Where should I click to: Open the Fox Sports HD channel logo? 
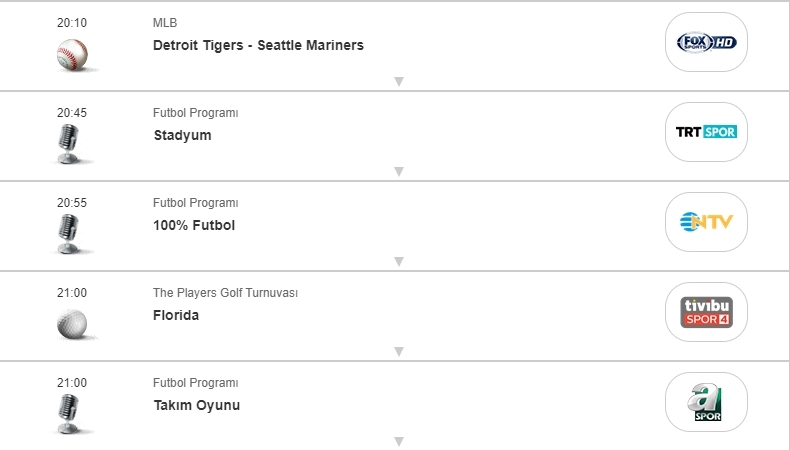point(706,42)
